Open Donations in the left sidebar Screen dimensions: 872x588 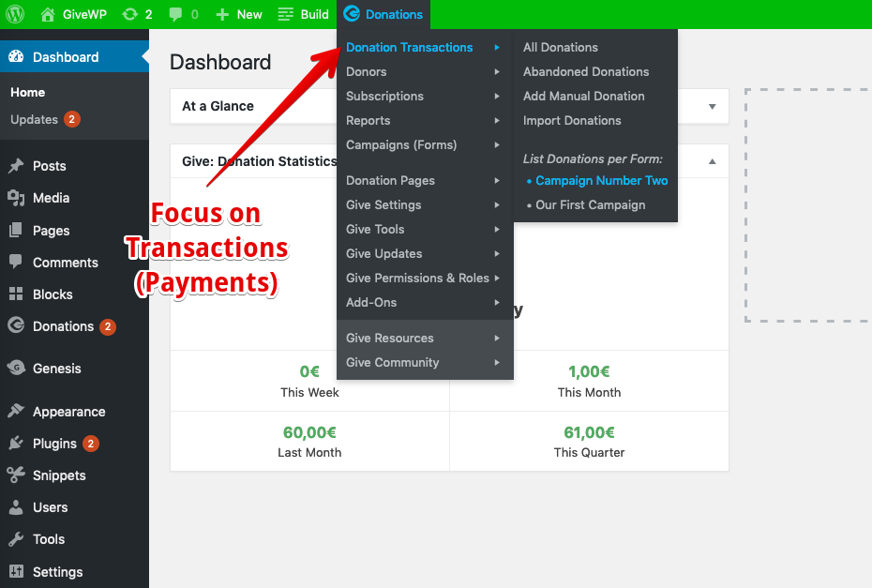coord(64,326)
